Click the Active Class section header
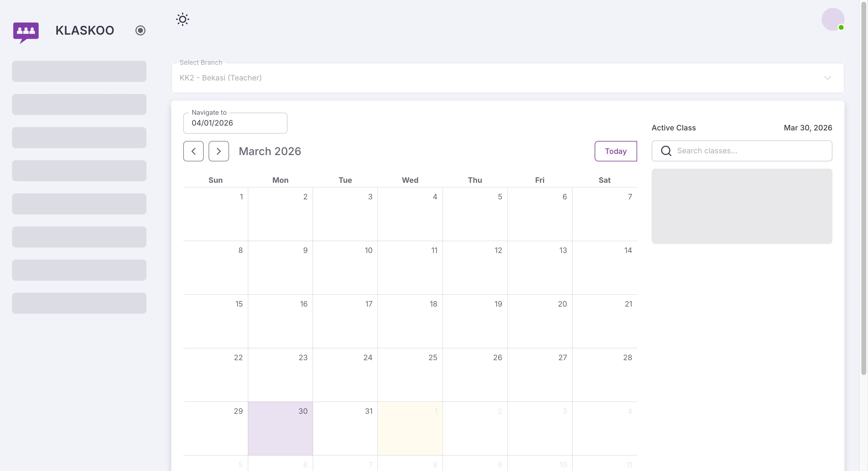The height and width of the screenshot is (471, 868). (x=673, y=128)
